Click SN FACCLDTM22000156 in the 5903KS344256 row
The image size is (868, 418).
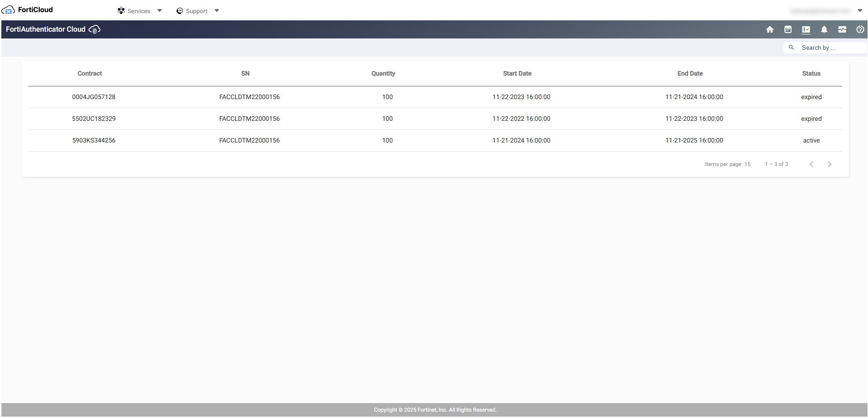[250, 140]
